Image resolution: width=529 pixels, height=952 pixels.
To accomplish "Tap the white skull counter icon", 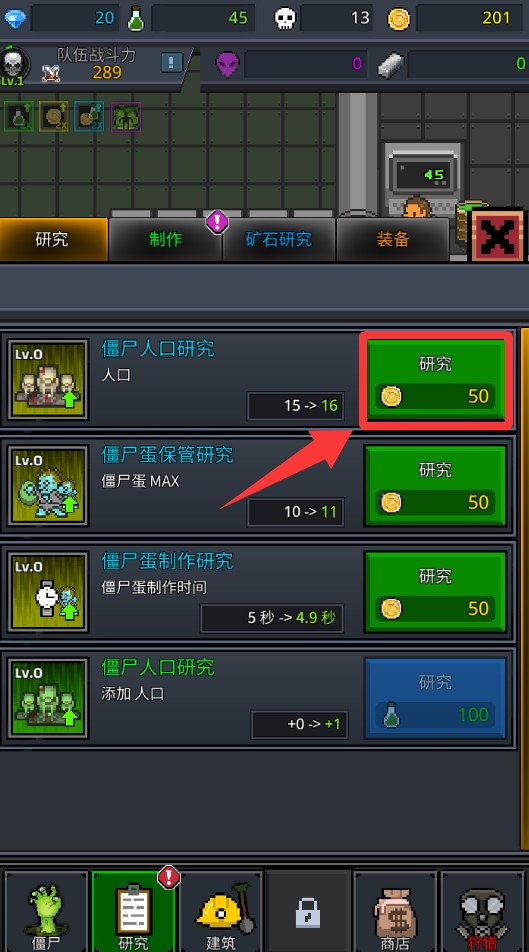I will tap(285, 18).
